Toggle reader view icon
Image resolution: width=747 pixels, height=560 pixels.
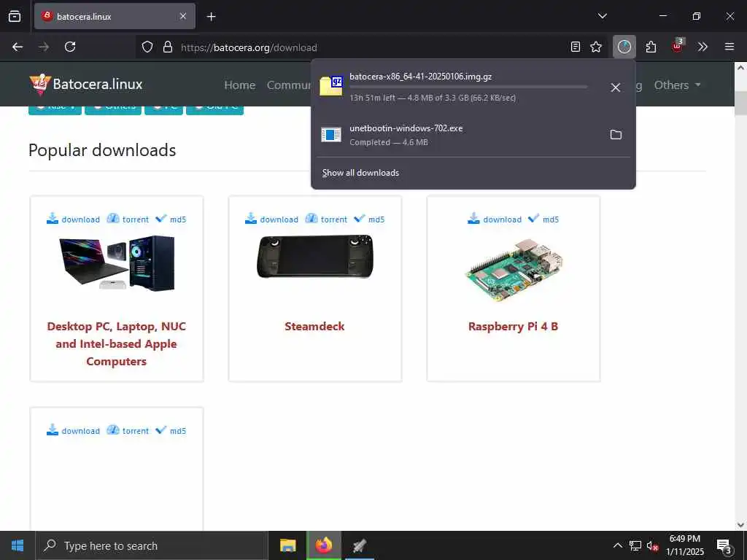[576, 47]
